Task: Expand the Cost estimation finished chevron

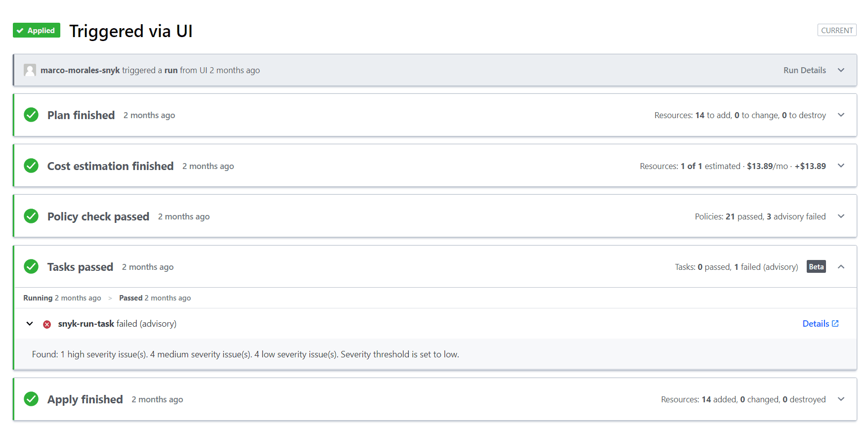Action: coord(841,166)
